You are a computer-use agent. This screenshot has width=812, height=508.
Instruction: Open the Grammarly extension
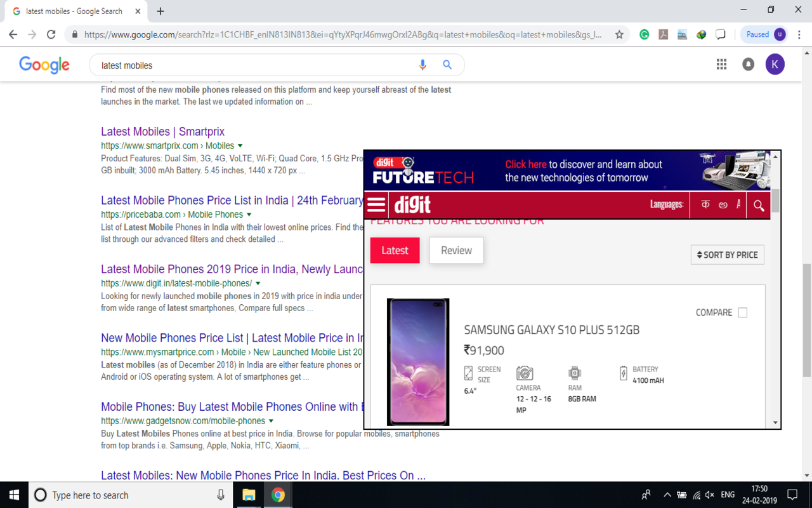(644, 35)
